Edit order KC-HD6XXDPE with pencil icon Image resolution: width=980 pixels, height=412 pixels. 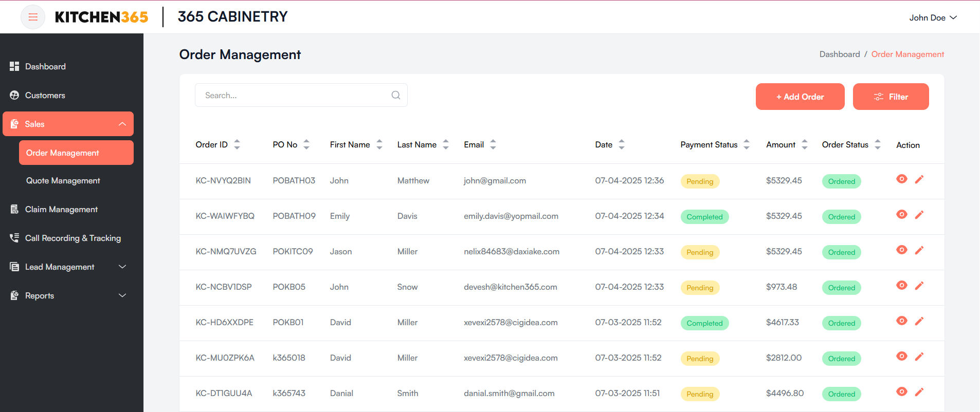point(919,321)
